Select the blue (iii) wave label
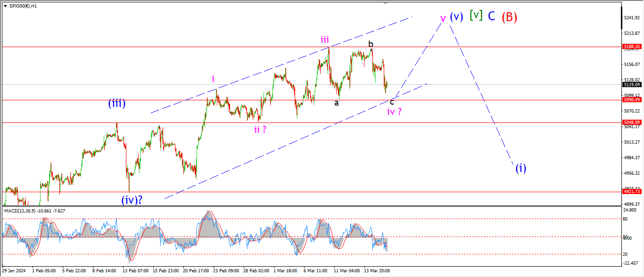 (116, 104)
